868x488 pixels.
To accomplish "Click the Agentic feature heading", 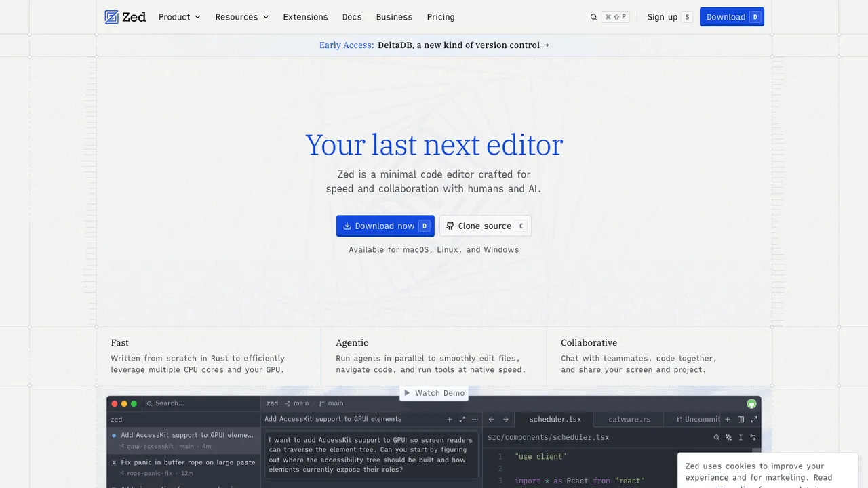I will (352, 343).
